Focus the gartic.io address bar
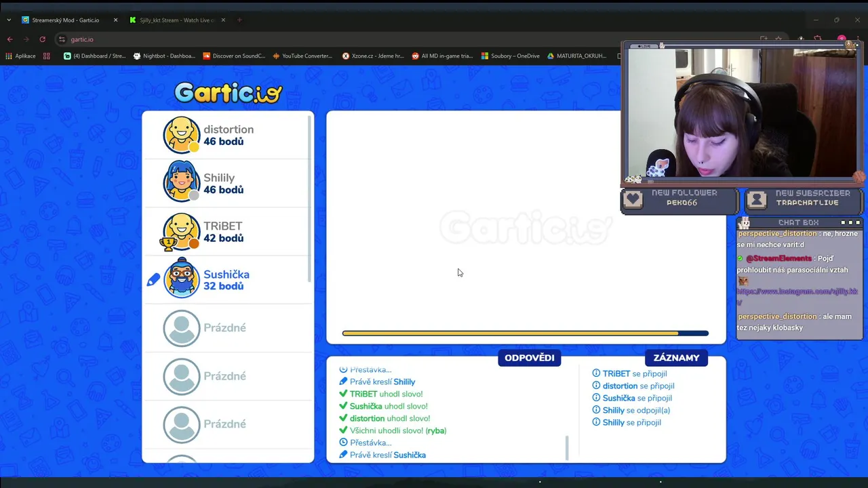868x488 pixels. click(x=407, y=39)
